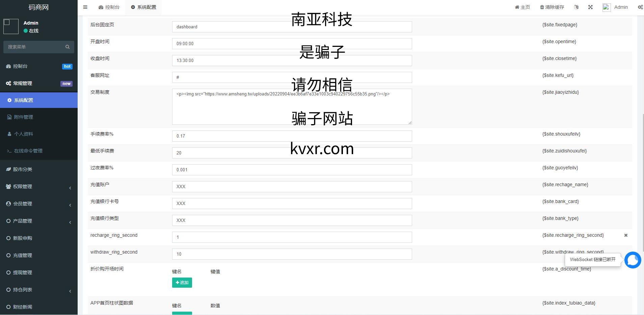This screenshot has height=315, width=644.
Task: Expand the 会员管理 sidebar menu
Action: pyautogui.click(x=38, y=204)
